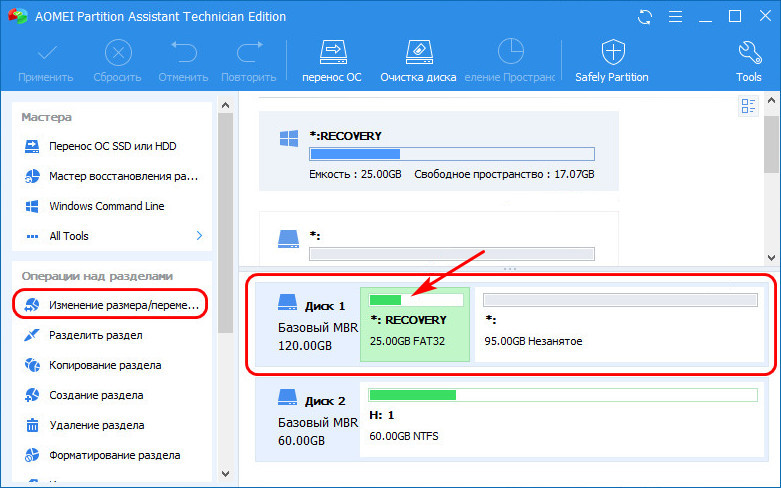Toggle the disk list view mode icon
The width and height of the screenshot is (781, 488).
(x=748, y=106)
